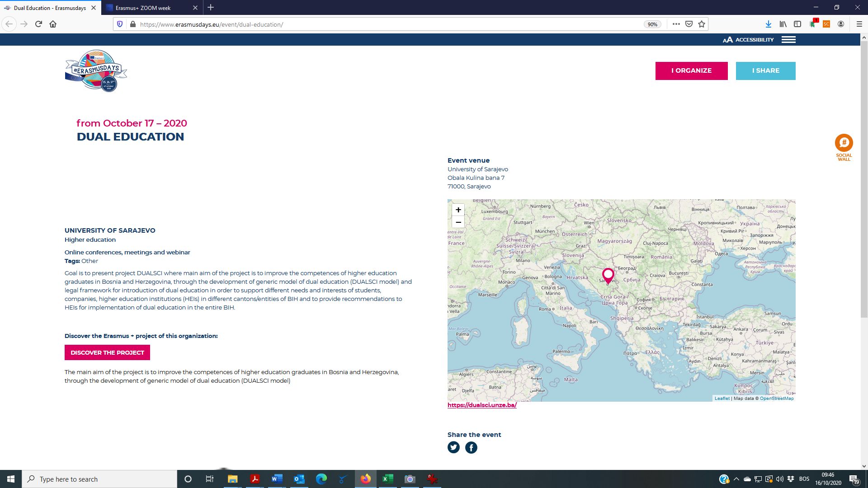Click the Sarajevo map location marker
Screen dimensions: 868x488
[608, 275]
